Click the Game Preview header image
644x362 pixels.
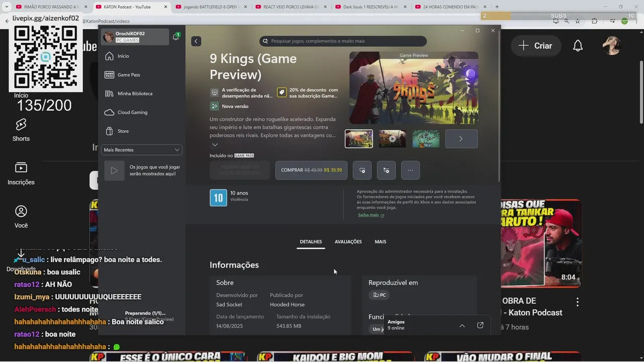click(414, 88)
